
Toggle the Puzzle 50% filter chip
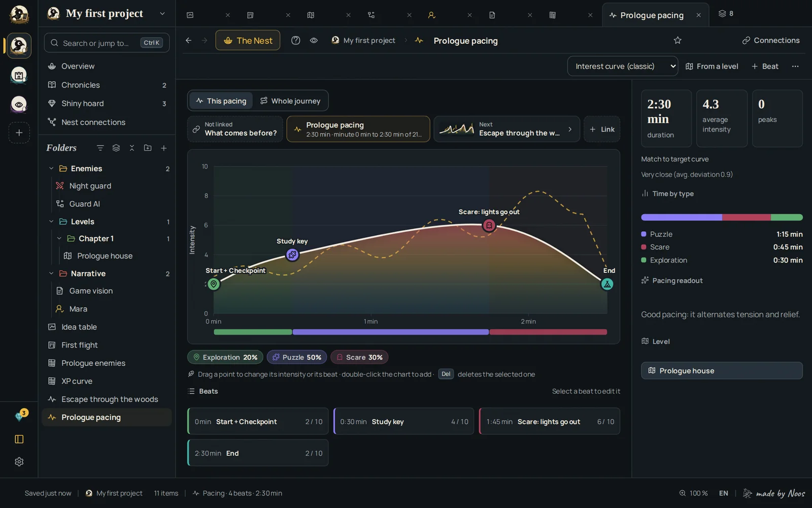tap(297, 357)
